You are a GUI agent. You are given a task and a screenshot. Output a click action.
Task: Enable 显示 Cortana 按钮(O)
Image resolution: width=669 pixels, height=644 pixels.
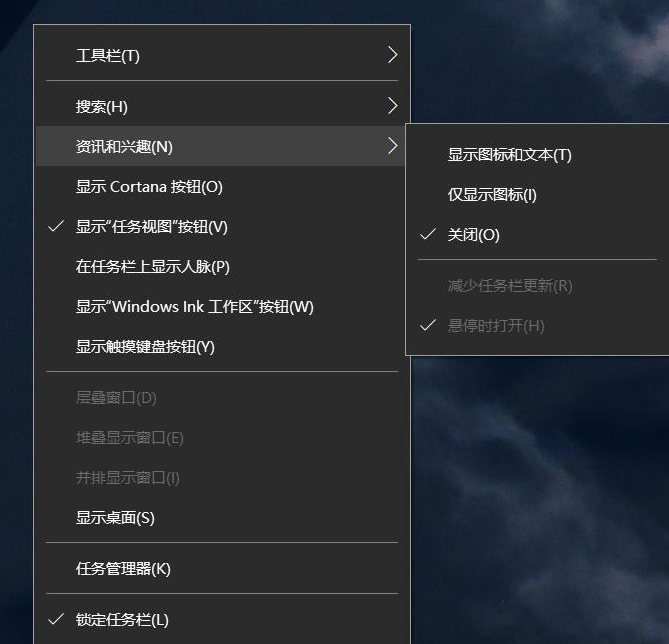[x=149, y=187]
